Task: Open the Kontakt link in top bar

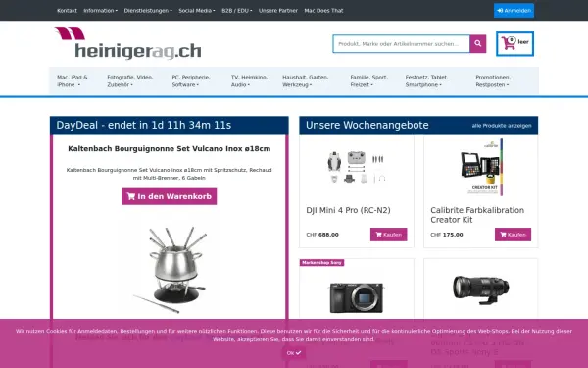Action: click(x=67, y=11)
